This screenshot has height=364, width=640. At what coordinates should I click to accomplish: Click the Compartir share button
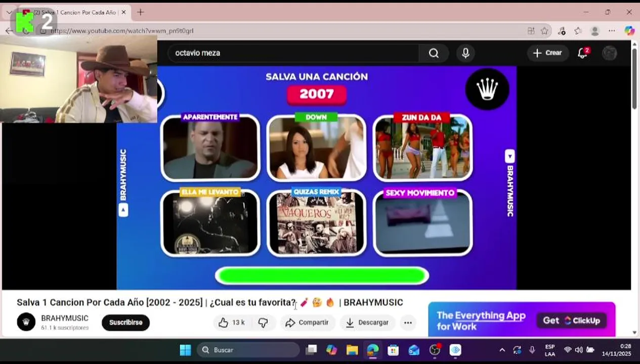pos(307,323)
